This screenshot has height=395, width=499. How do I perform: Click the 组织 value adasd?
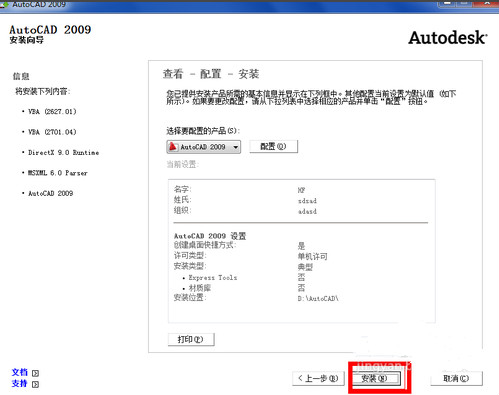pyautogui.click(x=307, y=211)
